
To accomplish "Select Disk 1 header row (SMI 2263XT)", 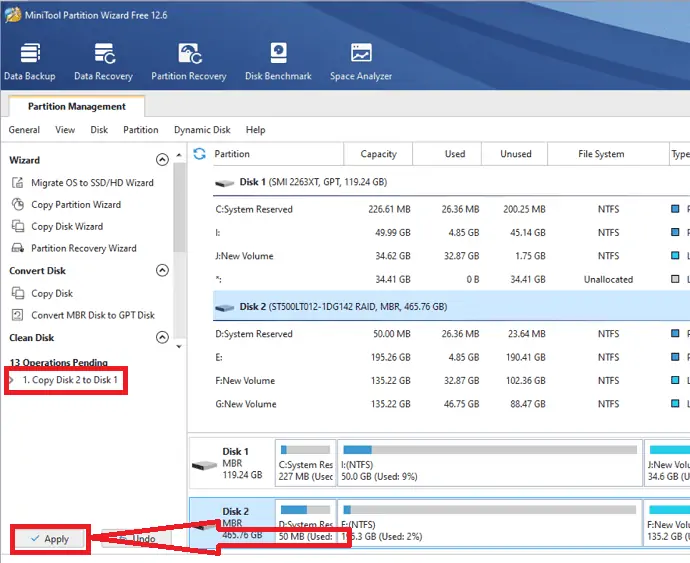I will (x=451, y=182).
